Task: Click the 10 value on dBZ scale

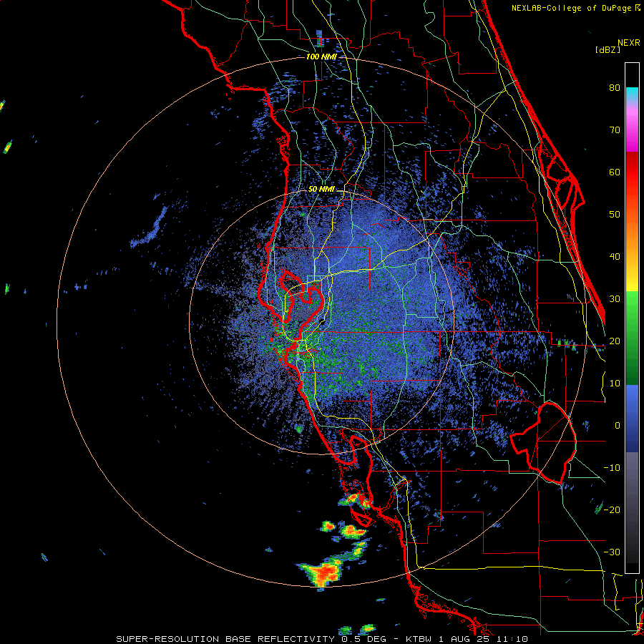Action: (615, 384)
